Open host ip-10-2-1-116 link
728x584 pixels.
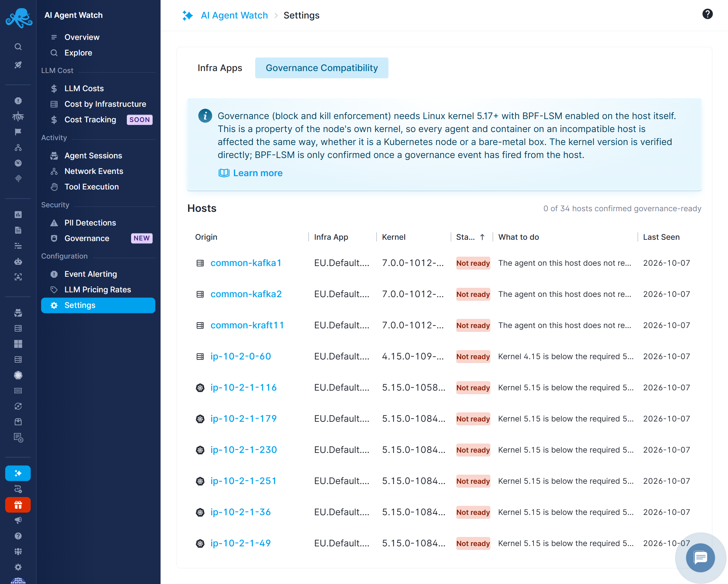243,387
